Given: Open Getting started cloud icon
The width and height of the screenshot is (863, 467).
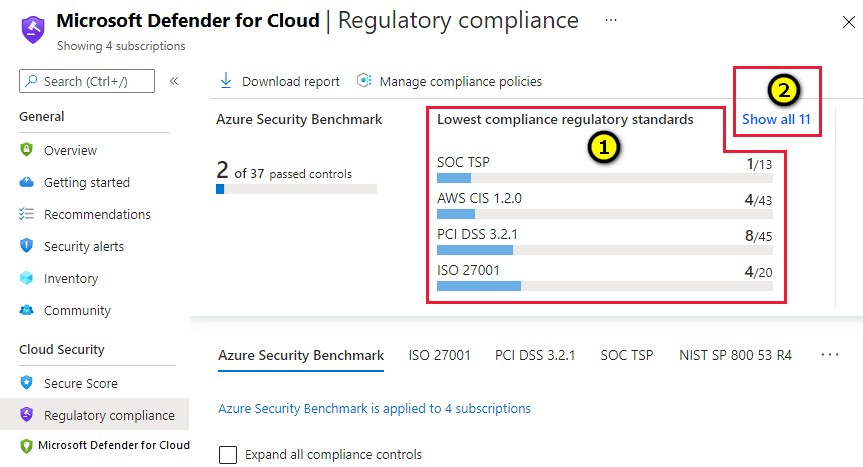Looking at the screenshot, I should (x=27, y=182).
